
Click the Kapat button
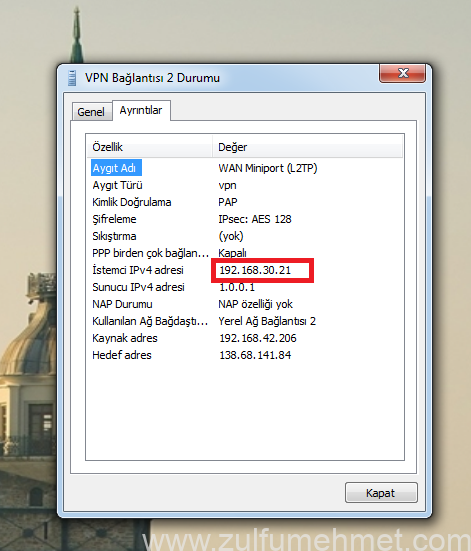pos(381,493)
